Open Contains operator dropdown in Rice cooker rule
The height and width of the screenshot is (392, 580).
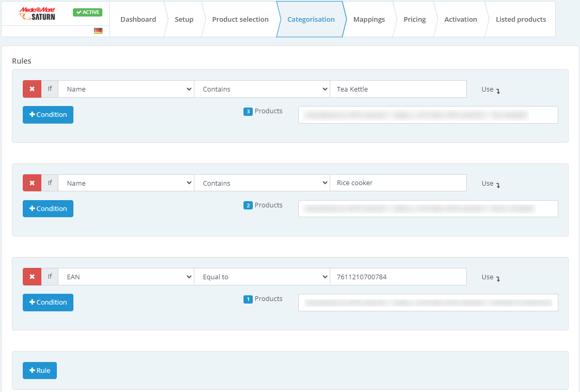[x=262, y=183]
